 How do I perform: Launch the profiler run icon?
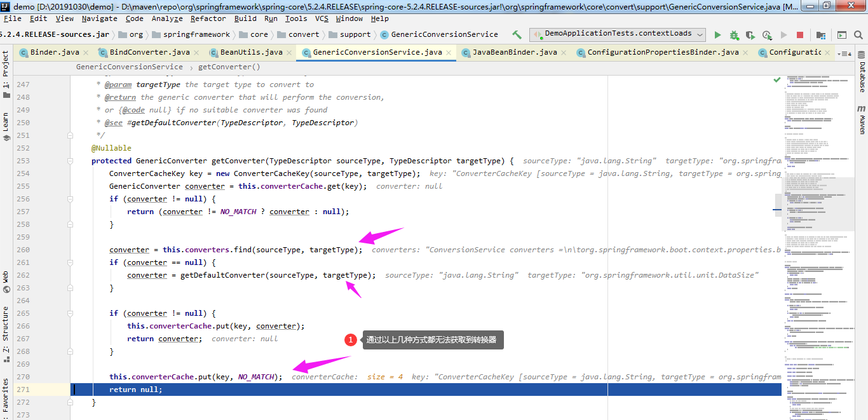click(x=767, y=35)
